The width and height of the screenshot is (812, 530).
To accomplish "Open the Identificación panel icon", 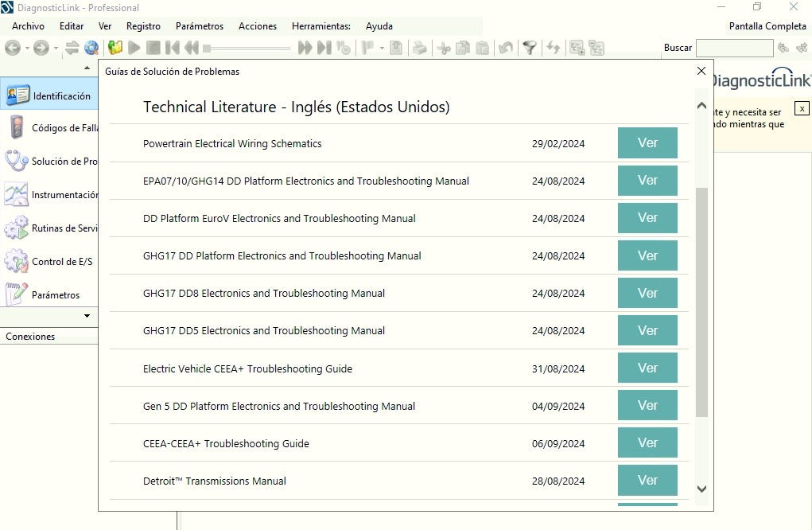I will [17, 95].
